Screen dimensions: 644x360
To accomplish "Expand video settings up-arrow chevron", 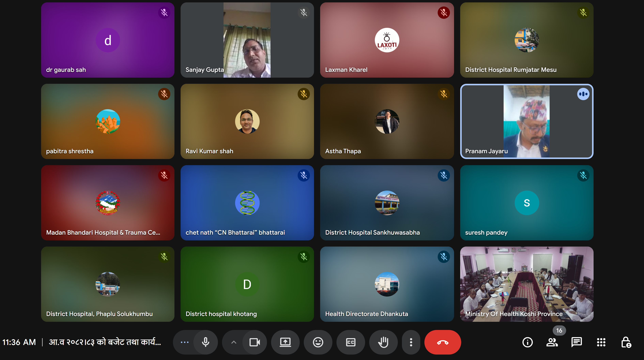I will pyautogui.click(x=234, y=342).
